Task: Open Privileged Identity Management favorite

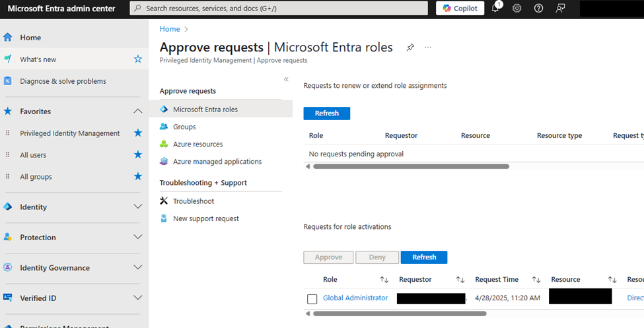Action: click(x=70, y=133)
